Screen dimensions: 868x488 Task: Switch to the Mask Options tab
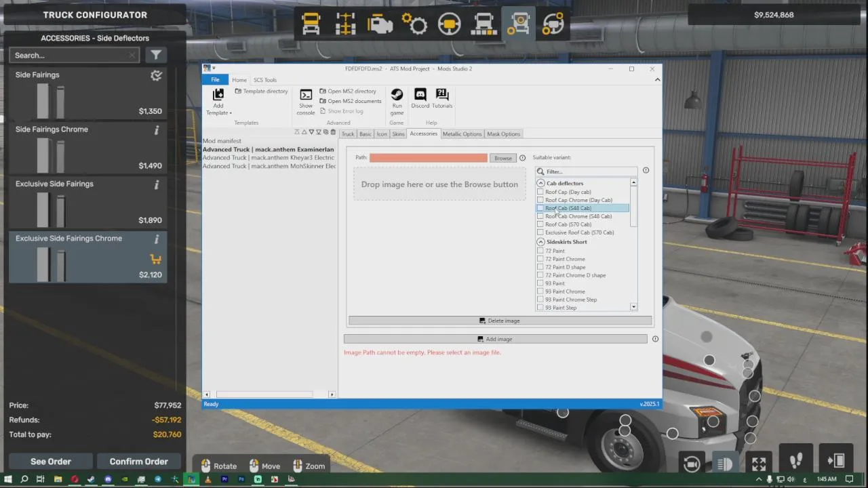point(503,134)
